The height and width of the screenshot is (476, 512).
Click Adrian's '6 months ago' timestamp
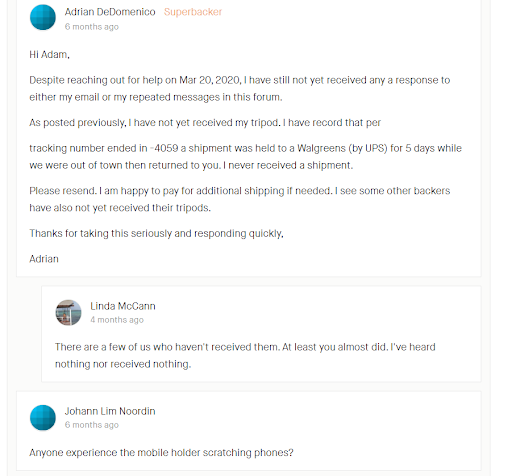[92, 27]
